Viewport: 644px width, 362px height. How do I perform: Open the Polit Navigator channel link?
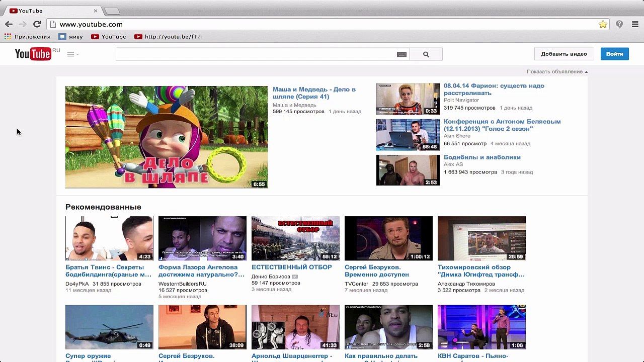click(x=461, y=100)
